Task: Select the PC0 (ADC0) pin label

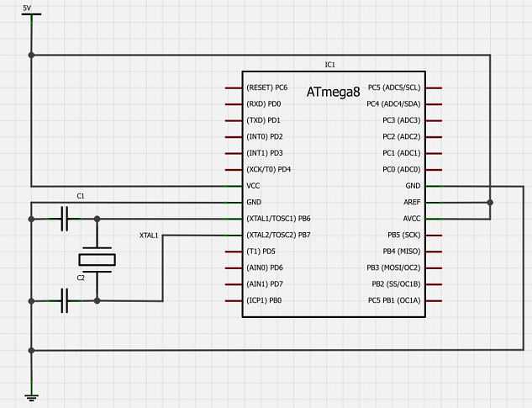Action: coord(402,170)
